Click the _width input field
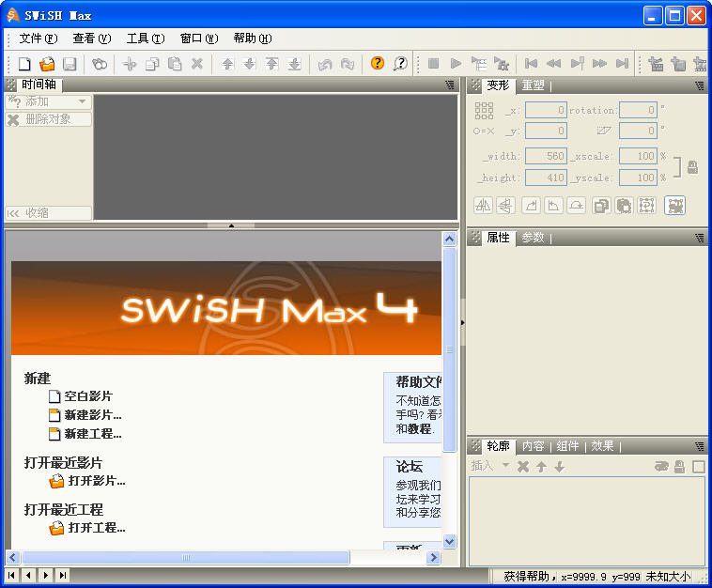 pos(545,157)
